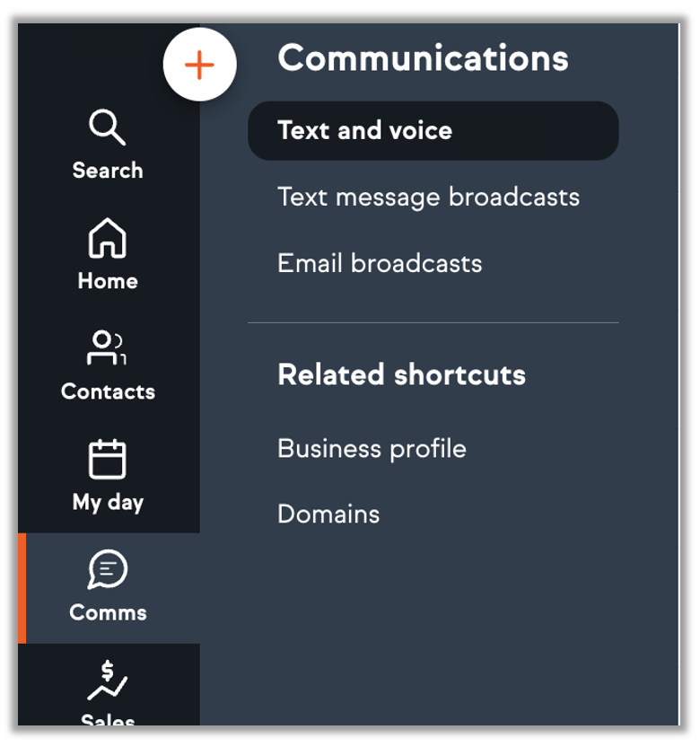
Task: Go to Home using the house icon
Action: click(108, 239)
